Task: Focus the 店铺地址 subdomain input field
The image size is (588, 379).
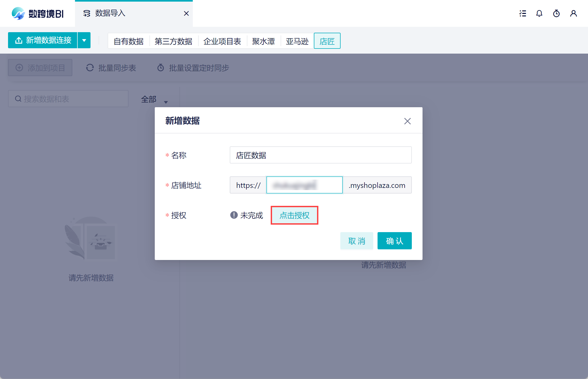Action: coord(304,185)
